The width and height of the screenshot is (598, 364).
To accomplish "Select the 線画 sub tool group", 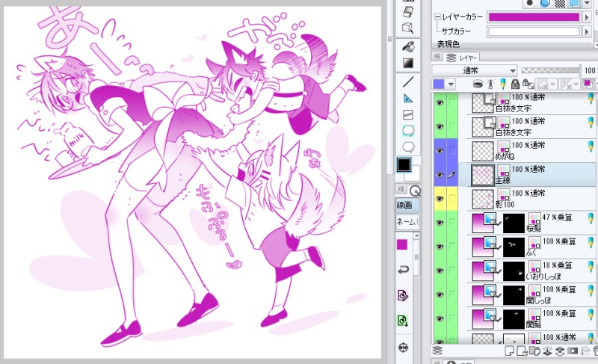I will (x=407, y=205).
